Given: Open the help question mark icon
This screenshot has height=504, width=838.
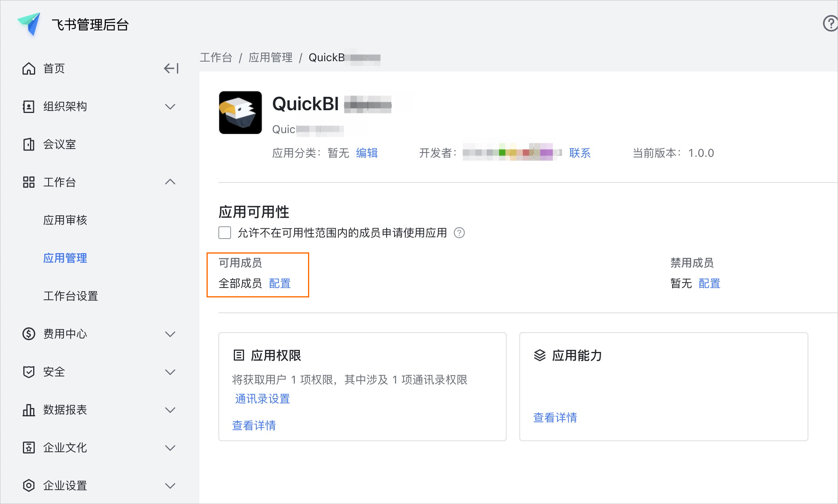Looking at the screenshot, I should point(830,24).
